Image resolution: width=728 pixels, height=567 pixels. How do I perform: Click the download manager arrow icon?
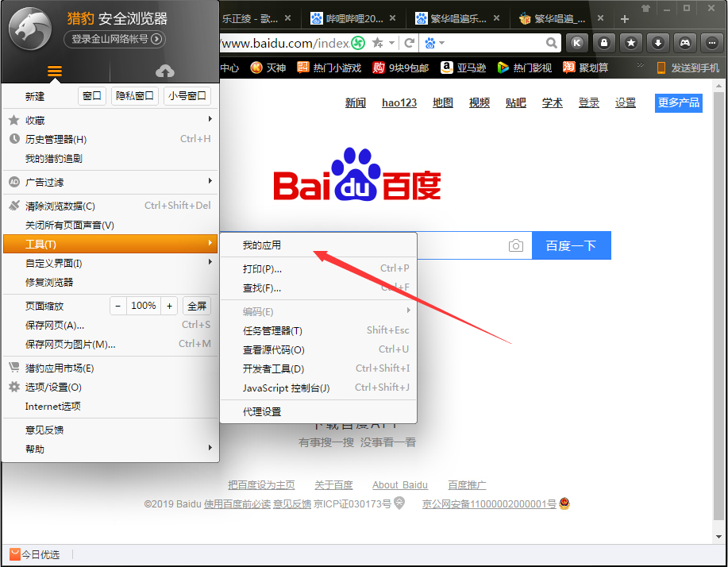click(x=657, y=43)
